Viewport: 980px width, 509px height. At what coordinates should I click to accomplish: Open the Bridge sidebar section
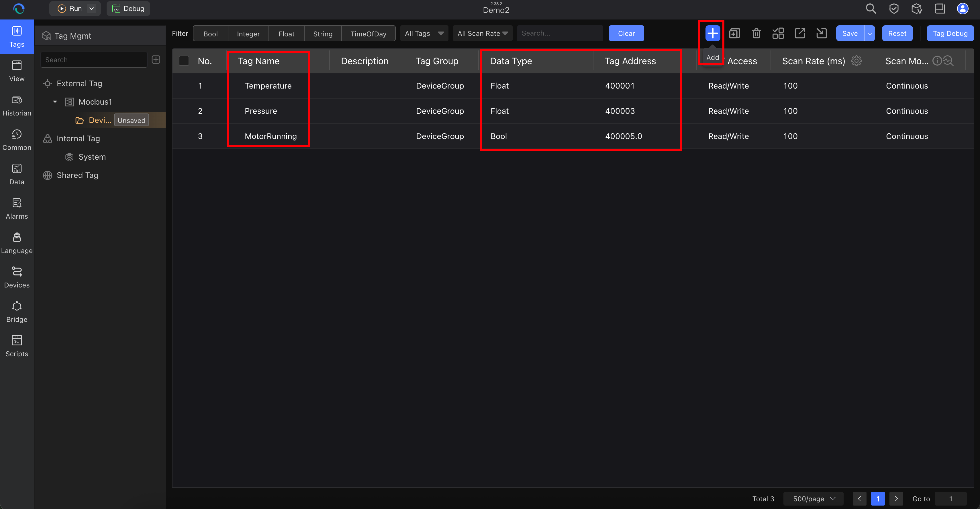17,312
